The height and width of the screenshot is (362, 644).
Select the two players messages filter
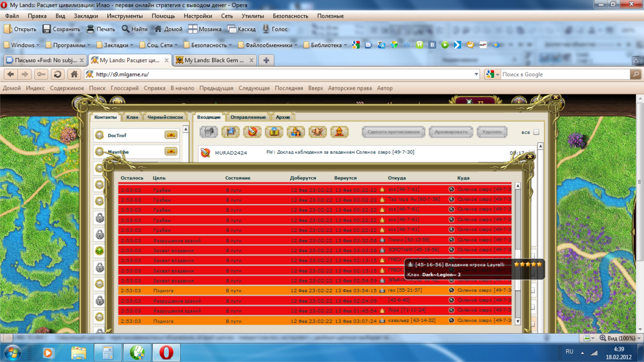(296, 132)
